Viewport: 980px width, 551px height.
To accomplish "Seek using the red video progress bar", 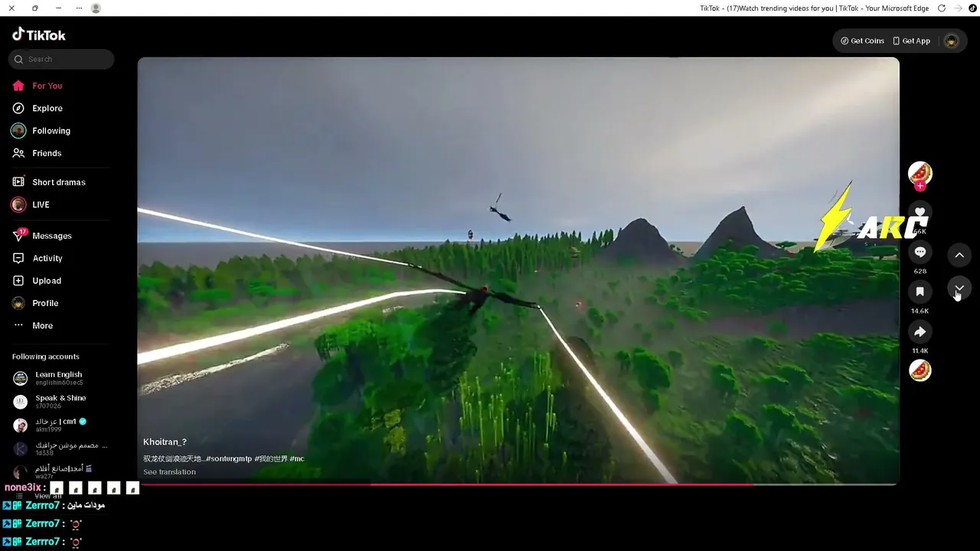I will coord(518,484).
